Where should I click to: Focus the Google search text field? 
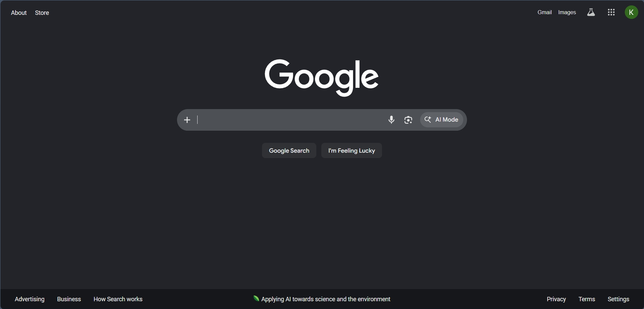click(290, 120)
